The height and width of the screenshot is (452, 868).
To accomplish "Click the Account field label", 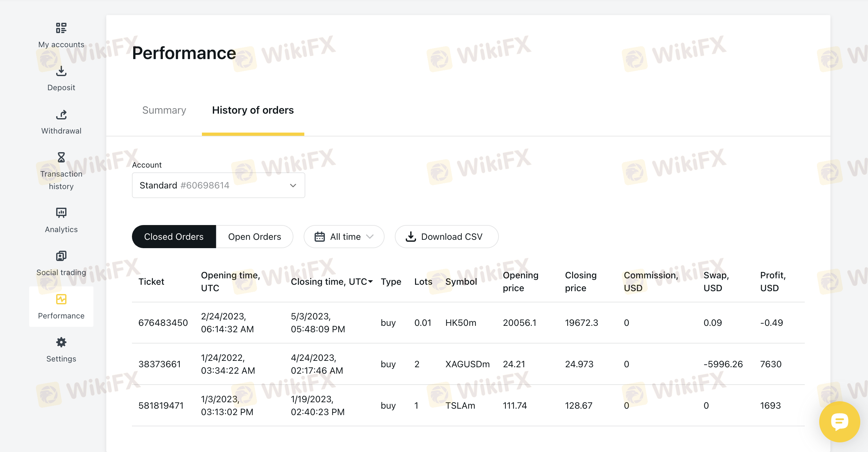I will click(147, 165).
